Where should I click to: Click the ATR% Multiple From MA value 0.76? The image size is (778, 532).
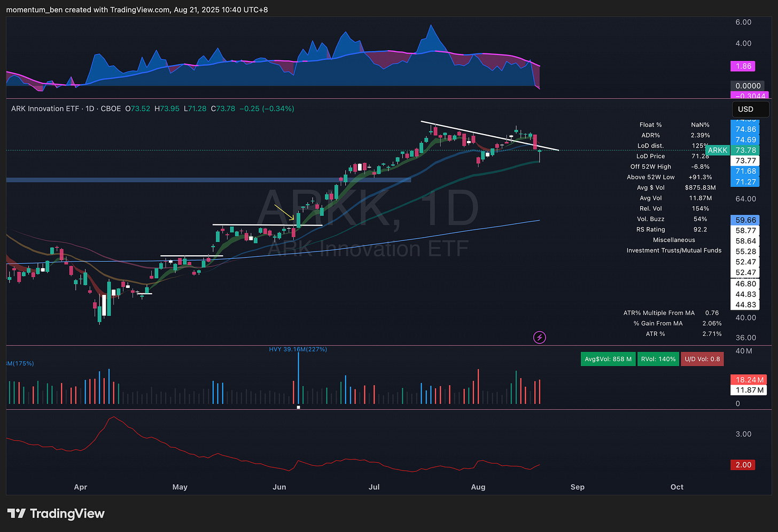pyautogui.click(x=712, y=313)
